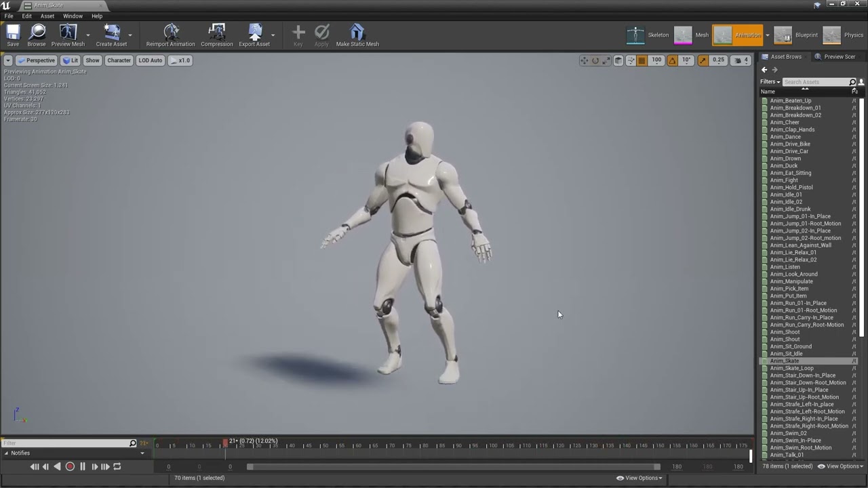This screenshot has width=868, height=488.
Task: Click the Create Asset icon
Action: [111, 32]
